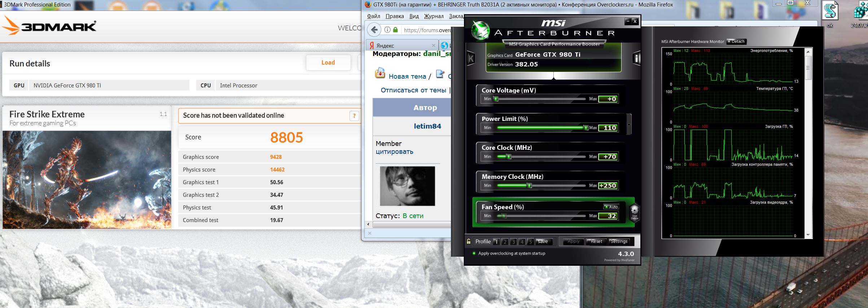868x308 pixels.
Task: Select profile slot 4 in Afterburner
Action: tap(522, 242)
